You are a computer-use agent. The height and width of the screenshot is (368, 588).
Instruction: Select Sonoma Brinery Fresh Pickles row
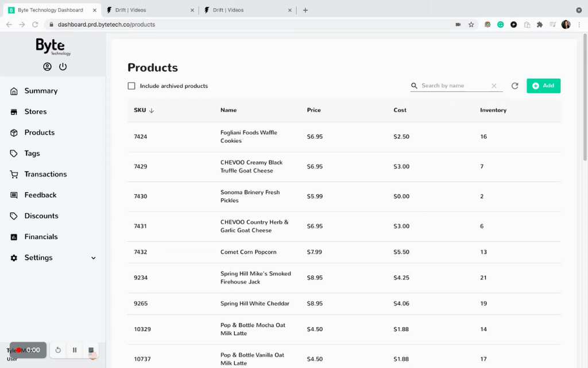[344, 197]
